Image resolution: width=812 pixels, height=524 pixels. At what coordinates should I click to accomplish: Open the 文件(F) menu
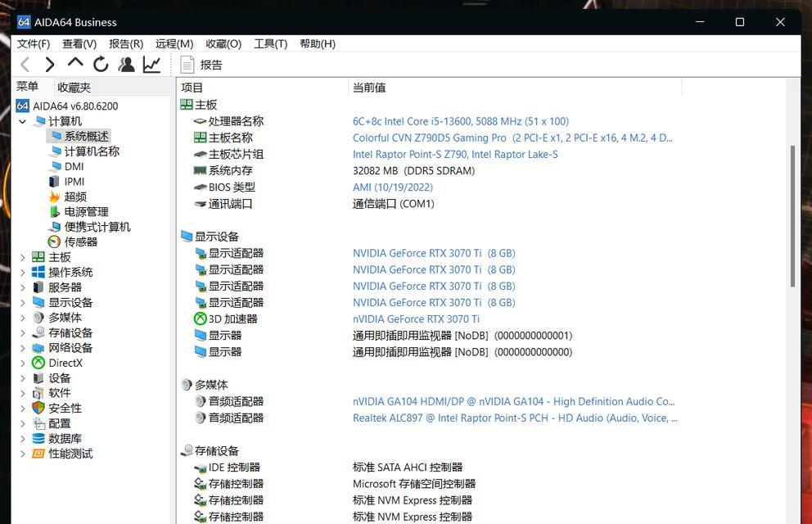tap(34, 44)
